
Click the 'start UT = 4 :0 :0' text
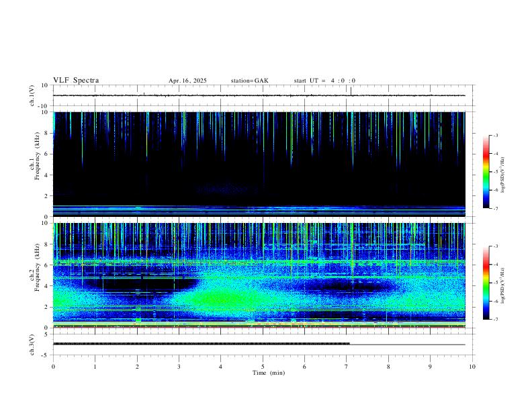pos(324,81)
